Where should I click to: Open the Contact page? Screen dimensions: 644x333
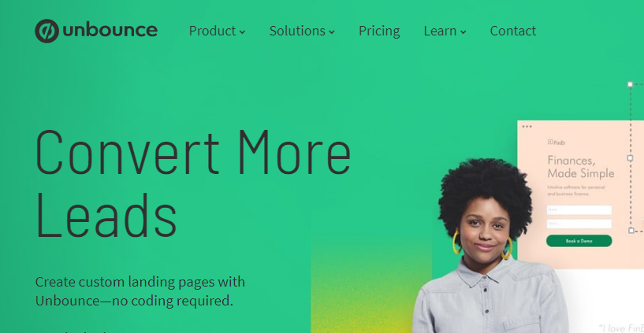pyautogui.click(x=513, y=31)
